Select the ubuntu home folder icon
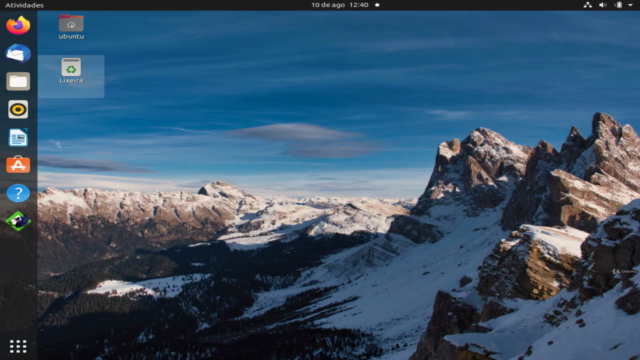This screenshot has width=640, height=360. [71, 27]
